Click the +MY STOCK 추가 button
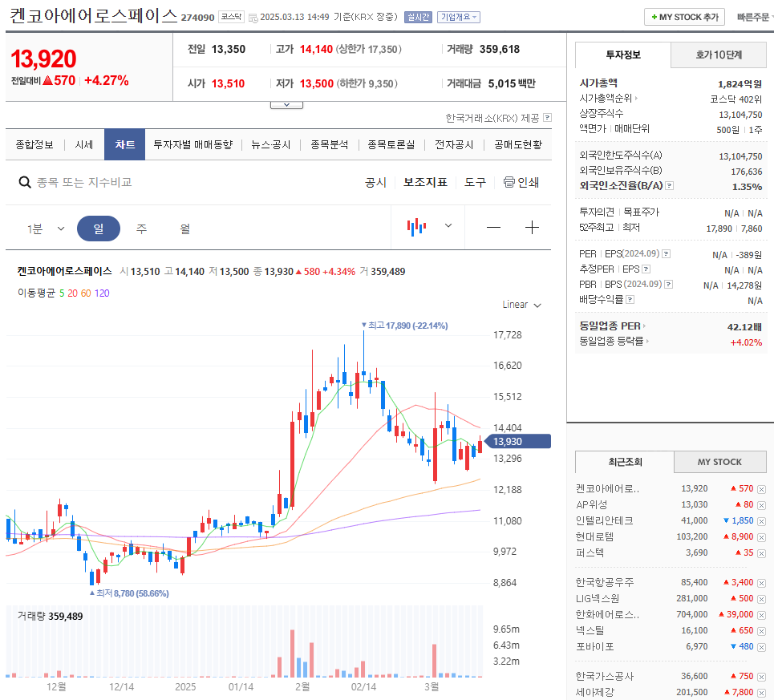Screen dimensions: 774x700 pyautogui.click(x=684, y=16)
